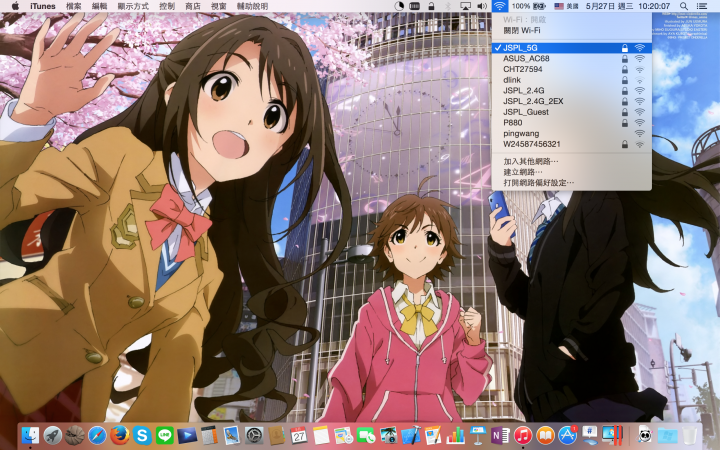Open Bluetooth menu in menu bar
Viewport: 720px width, 450px height.
(449, 6)
